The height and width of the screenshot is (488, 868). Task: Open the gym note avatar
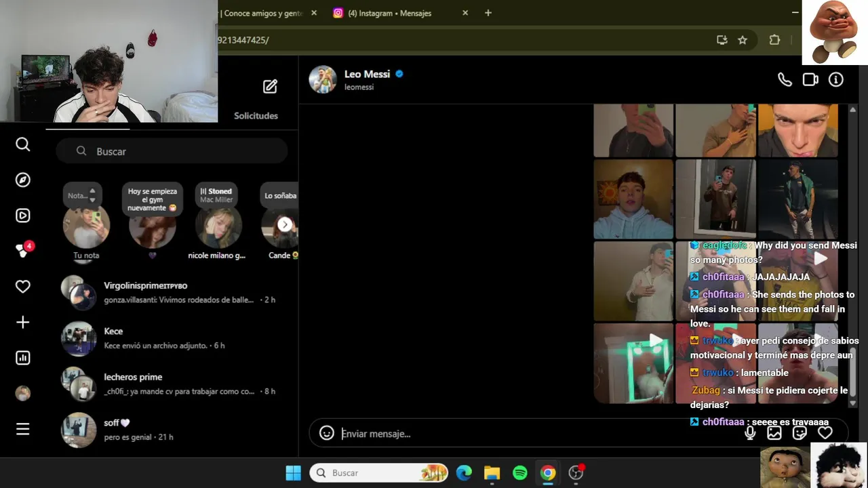[153, 226]
